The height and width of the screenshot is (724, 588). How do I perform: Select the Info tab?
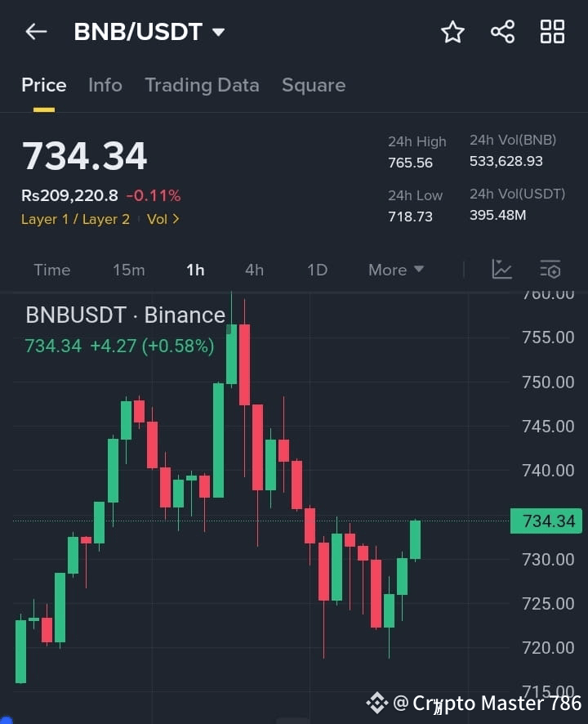tap(105, 85)
